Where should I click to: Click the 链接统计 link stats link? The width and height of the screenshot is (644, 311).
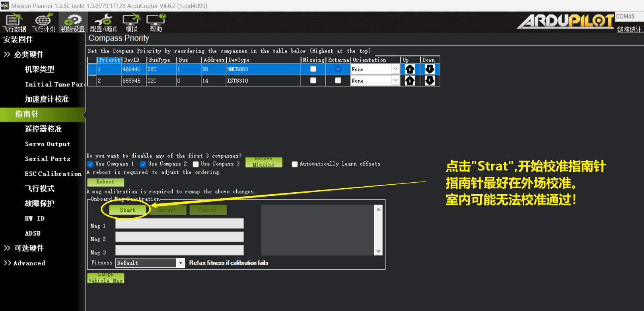coord(629,29)
